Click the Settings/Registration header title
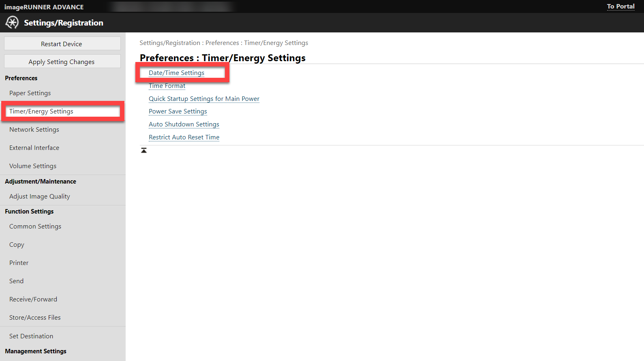Image resolution: width=644 pixels, height=361 pixels. pos(64,23)
